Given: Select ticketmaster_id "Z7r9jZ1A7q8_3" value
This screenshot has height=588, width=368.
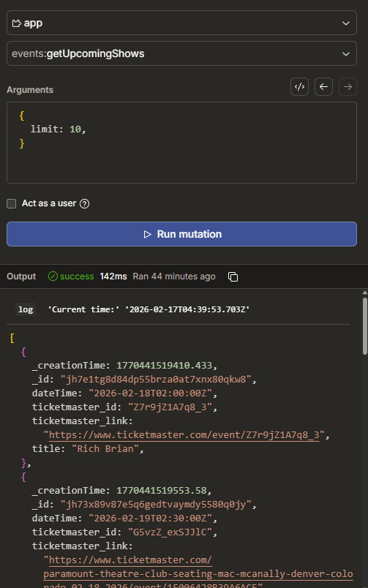Looking at the screenshot, I should (170, 407).
